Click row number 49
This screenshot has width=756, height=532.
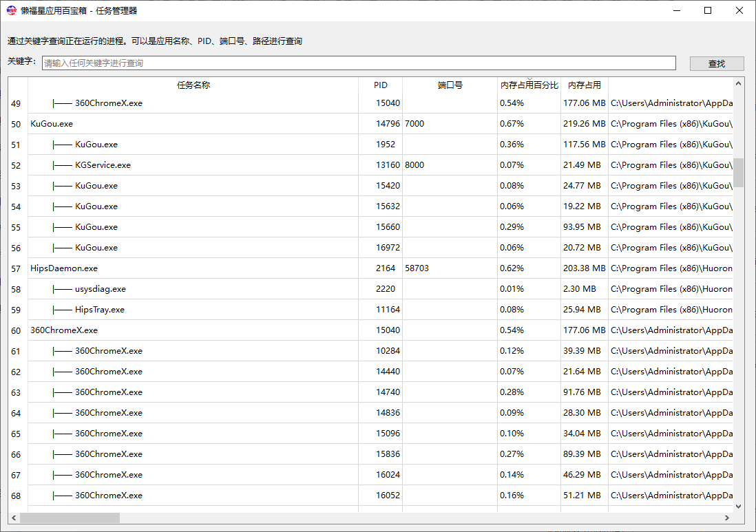[16, 104]
